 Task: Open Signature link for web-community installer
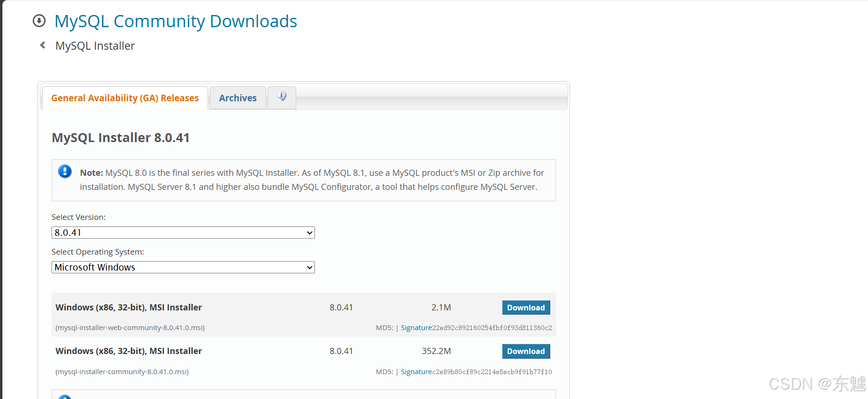pyautogui.click(x=416, y=328)
